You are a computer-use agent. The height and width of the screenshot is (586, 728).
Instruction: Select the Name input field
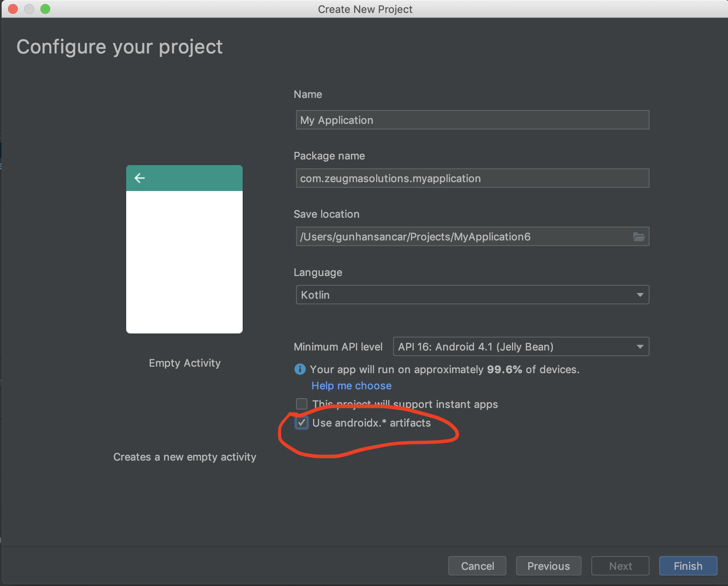coord(472,120)
